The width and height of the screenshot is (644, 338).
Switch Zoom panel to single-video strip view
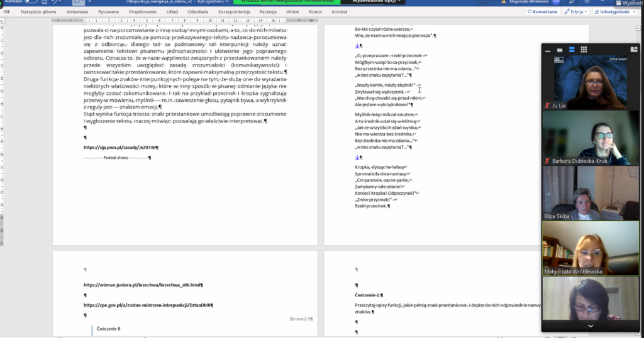click(560, 49)
